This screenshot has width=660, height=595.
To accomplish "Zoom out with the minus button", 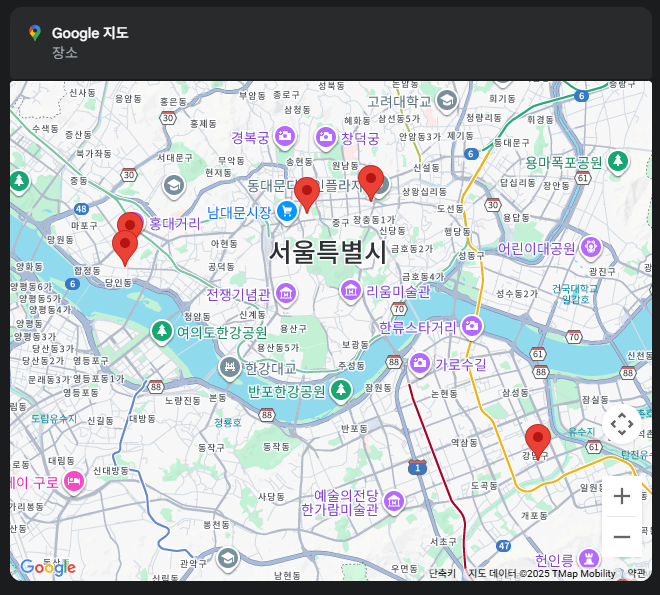I will (x=622, y=537).
